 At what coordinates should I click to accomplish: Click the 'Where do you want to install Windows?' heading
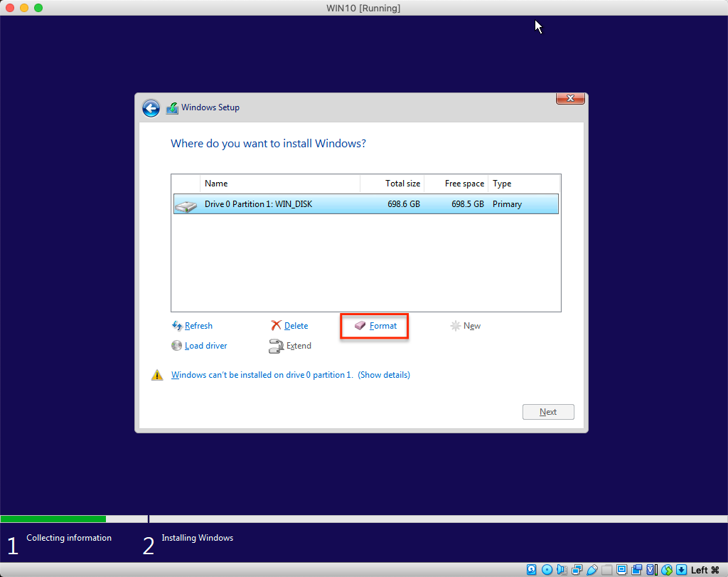[x=268, y=143]
